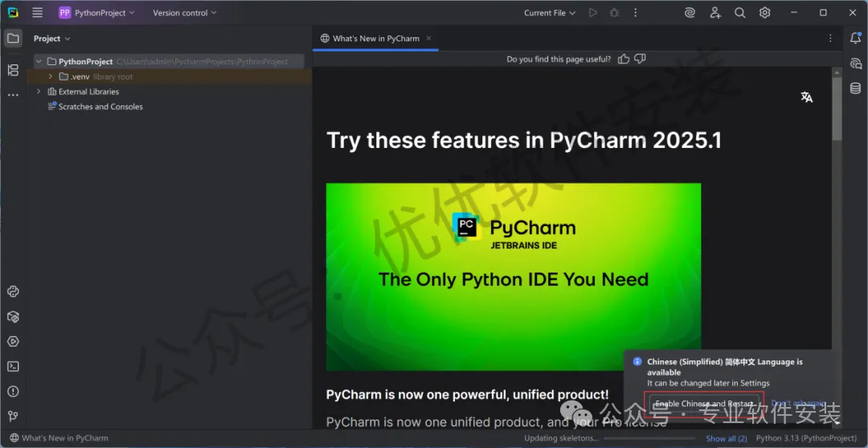Click the PyCharm banner image
Viewport: 868px width, 448px height.
[x=513, y=277]
